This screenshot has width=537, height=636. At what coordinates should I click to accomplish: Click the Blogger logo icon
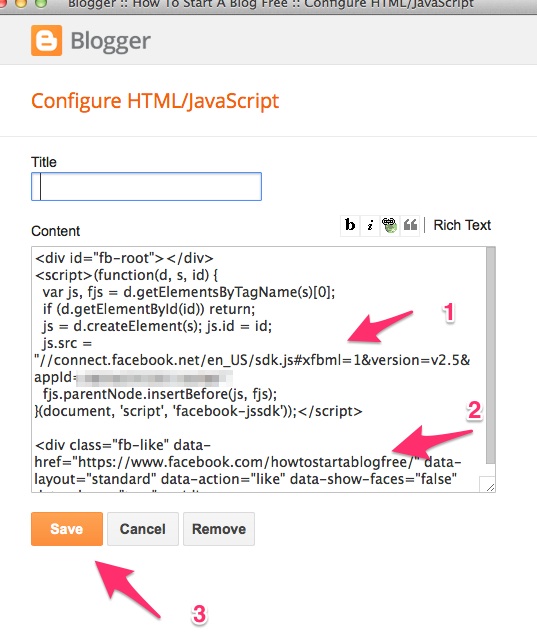(47, 41)
